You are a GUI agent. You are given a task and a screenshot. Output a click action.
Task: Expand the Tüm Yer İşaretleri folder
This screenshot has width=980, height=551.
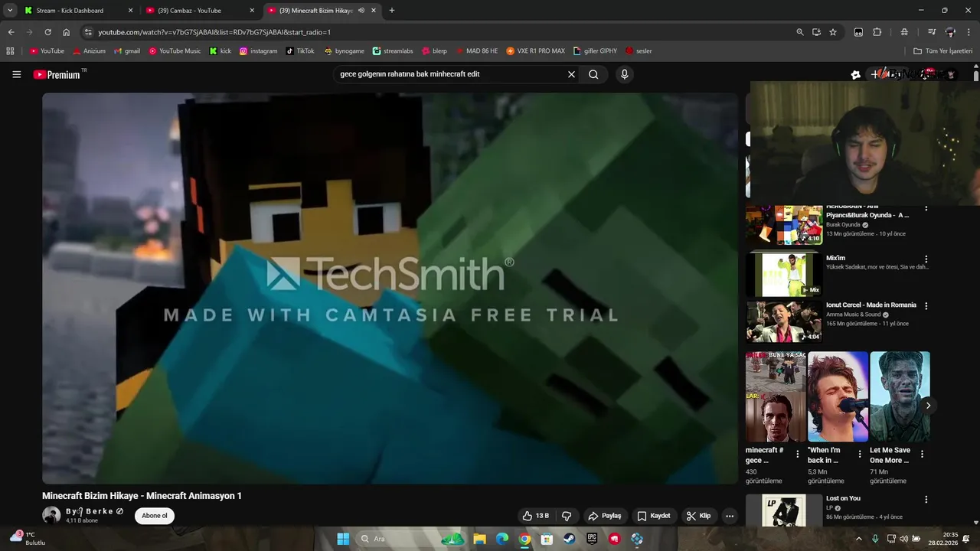[942, 51]
